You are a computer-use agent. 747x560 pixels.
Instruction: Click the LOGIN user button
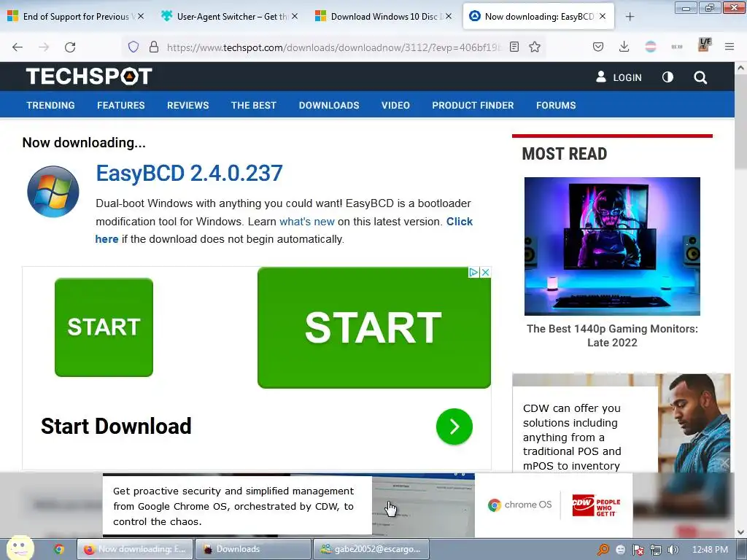pos(619,77)
